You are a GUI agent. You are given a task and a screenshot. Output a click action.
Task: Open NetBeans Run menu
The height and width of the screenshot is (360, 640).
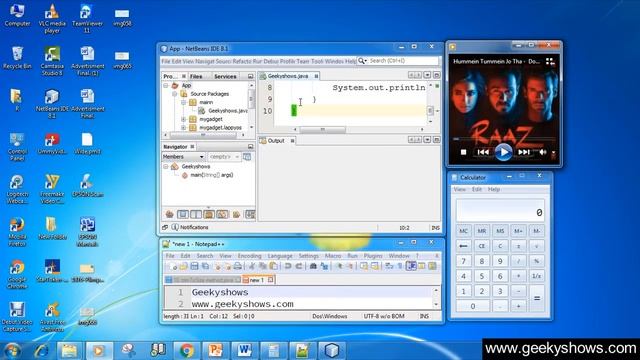257,61
